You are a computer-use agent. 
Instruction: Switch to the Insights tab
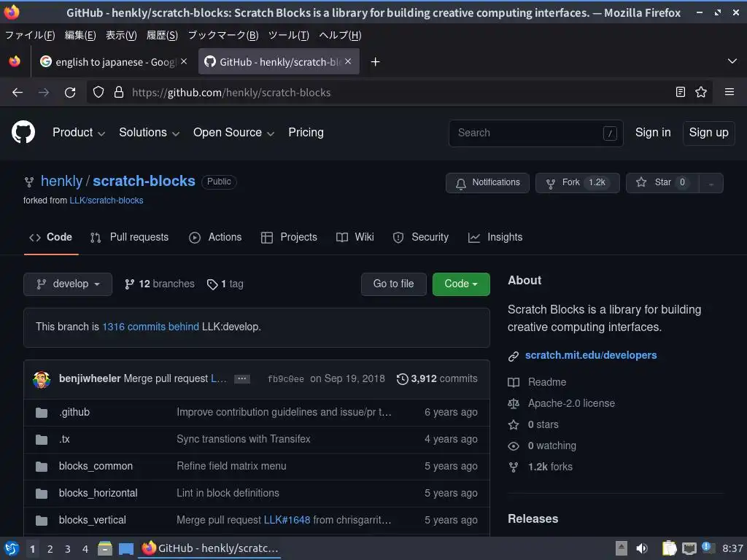click(495, 237)
